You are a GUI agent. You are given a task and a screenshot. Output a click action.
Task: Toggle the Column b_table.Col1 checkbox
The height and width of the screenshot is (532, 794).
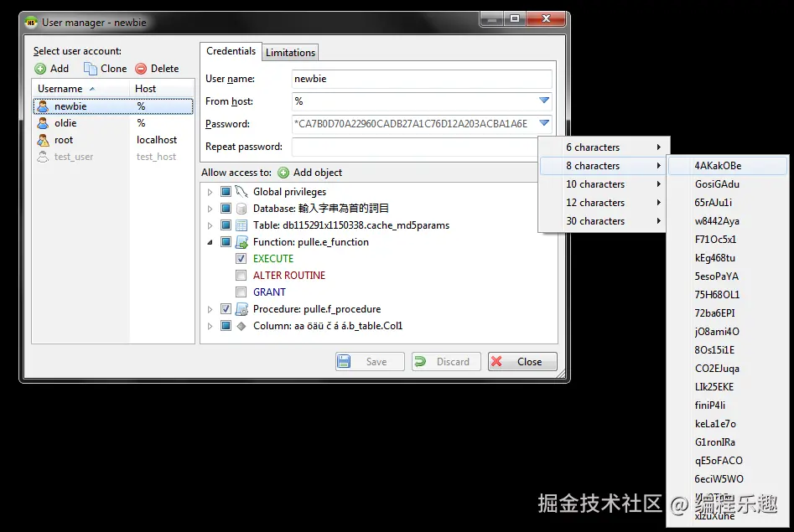[226, 326]
